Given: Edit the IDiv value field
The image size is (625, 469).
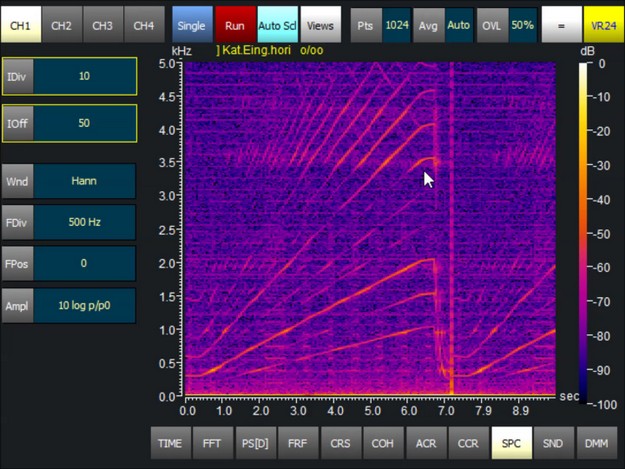Looking at the screenshot, I should tap(84, 76).
